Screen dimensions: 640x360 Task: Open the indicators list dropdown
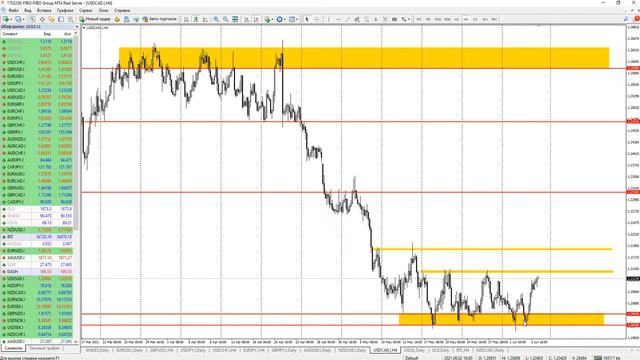(x=269, y=19)
